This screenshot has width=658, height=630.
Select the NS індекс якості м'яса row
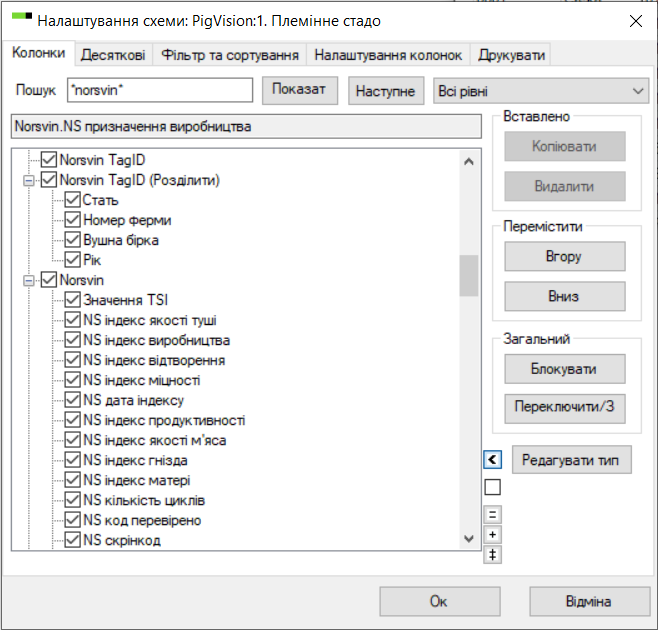pyautogui.click(x=154, y=440)
